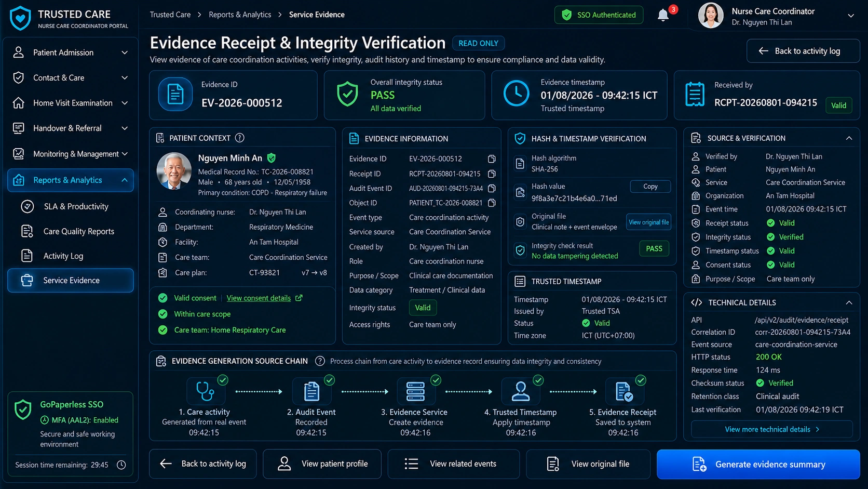The image size is (868, 489).
Task: Expand Home Visit Examination menu
Action: [x=125, y=103]
